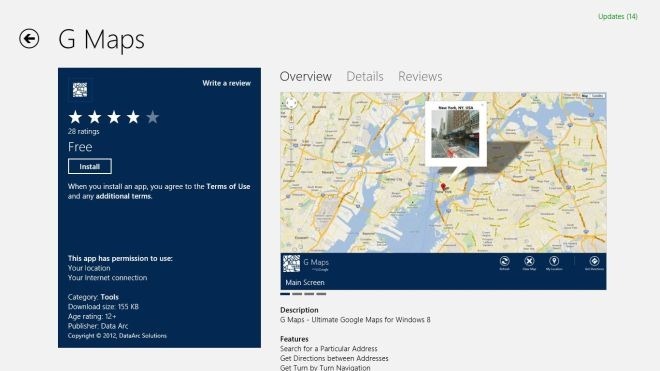This screenshot has width=660, height=371.
Task: Click the 'Free' price label
Action: (80, 147)
